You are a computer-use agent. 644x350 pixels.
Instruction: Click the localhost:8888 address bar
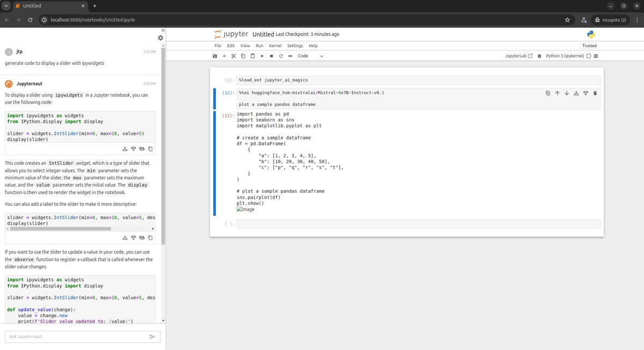tap(301, 20)
